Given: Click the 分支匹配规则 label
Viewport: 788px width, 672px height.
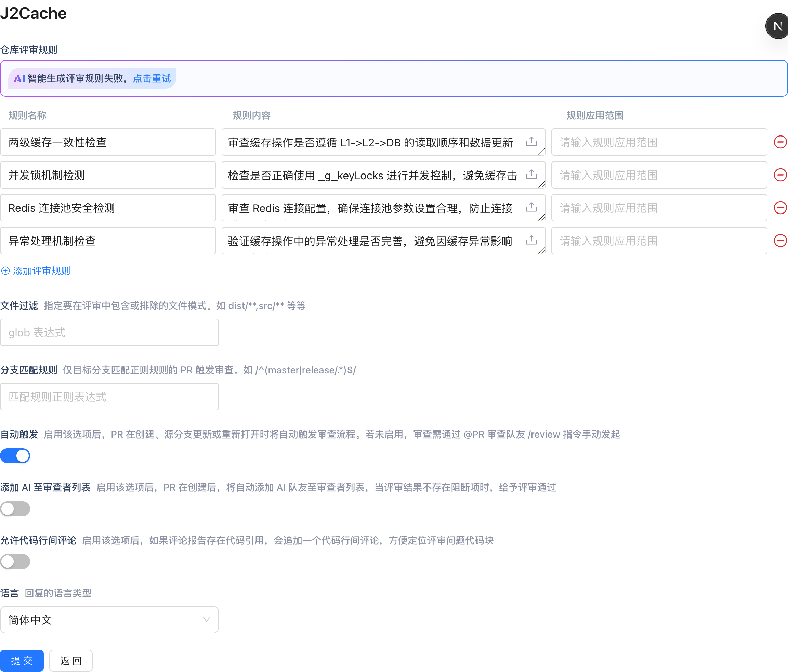Looking at the screenshot, I should (x=28, y=370).
